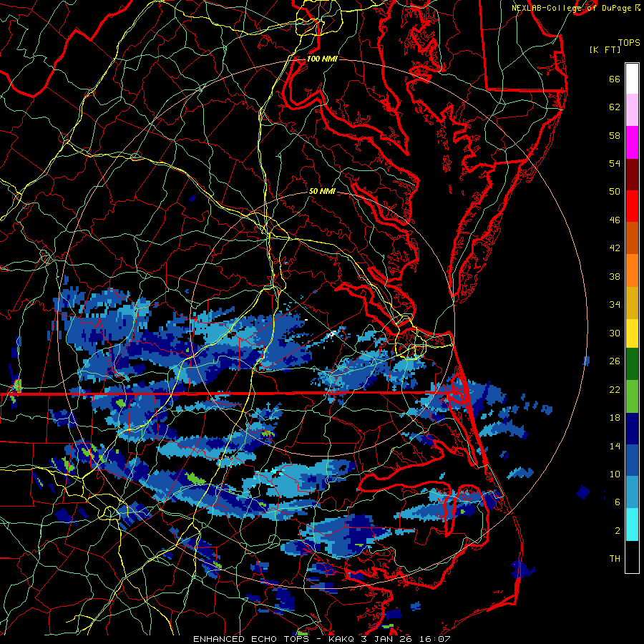Click the light green swatch near 22

[x=632, y=396]
